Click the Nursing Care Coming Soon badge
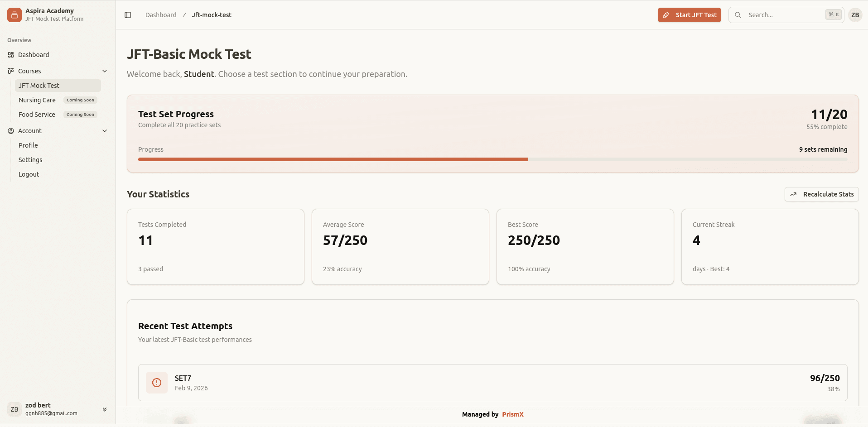This screenshot has width=868, height=427. coord(80,100)
